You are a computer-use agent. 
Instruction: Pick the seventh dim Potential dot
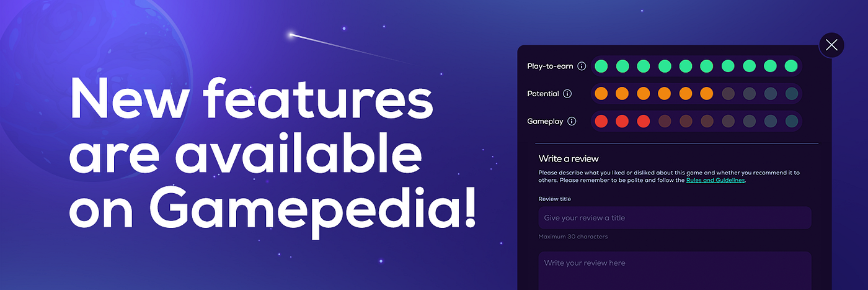(728, 94)
